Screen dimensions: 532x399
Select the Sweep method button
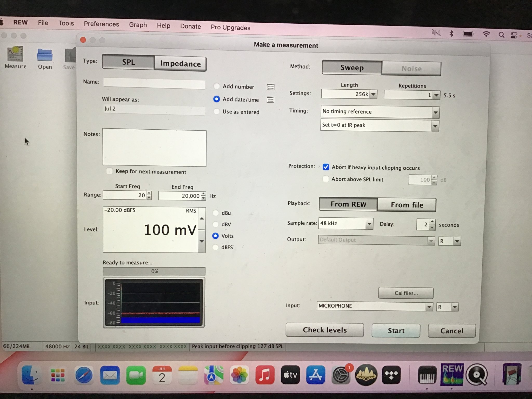(x=352, y=68)
